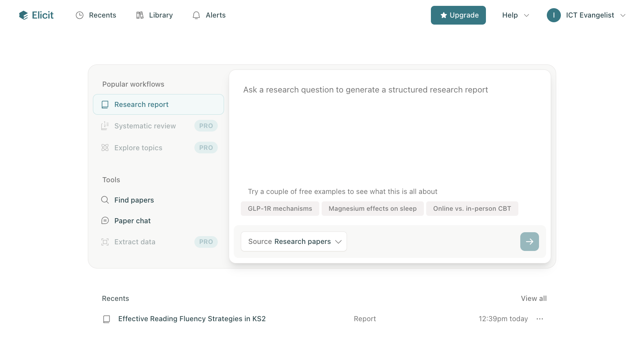Viewport: 644px width, 361px height.
Task: Expand the Help dropdown menu
Action: coord(515,15)
